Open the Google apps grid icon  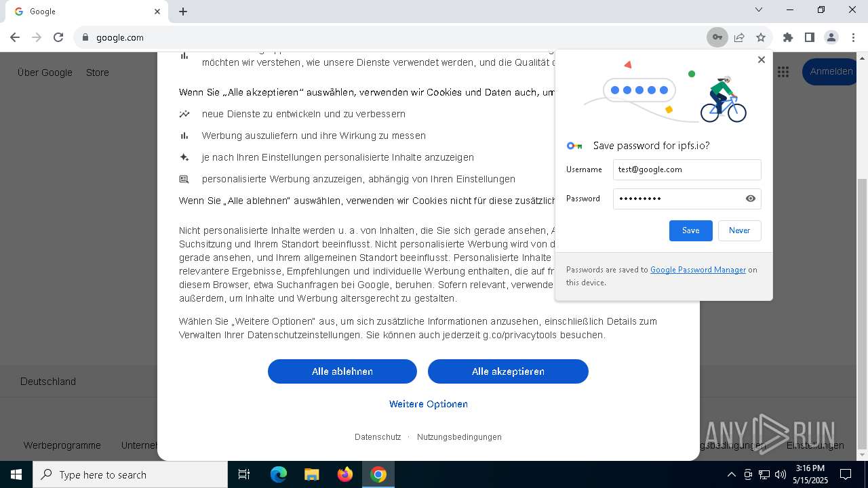pyautogui.click(x=783, y=72)
